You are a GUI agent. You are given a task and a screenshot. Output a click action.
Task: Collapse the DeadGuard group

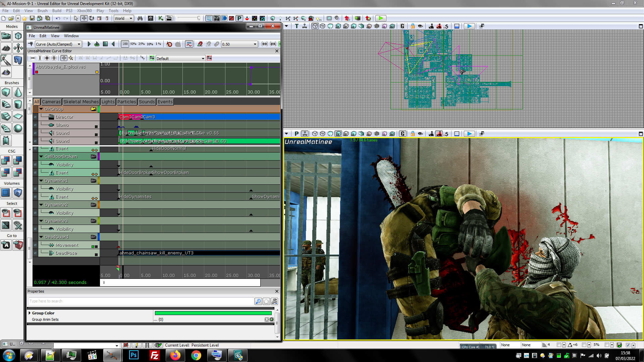41,237
